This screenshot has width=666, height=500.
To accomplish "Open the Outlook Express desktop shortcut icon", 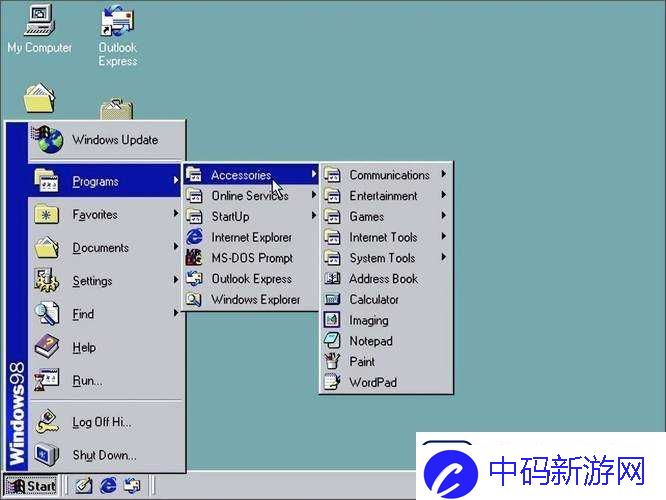I will tap(117, 21).
